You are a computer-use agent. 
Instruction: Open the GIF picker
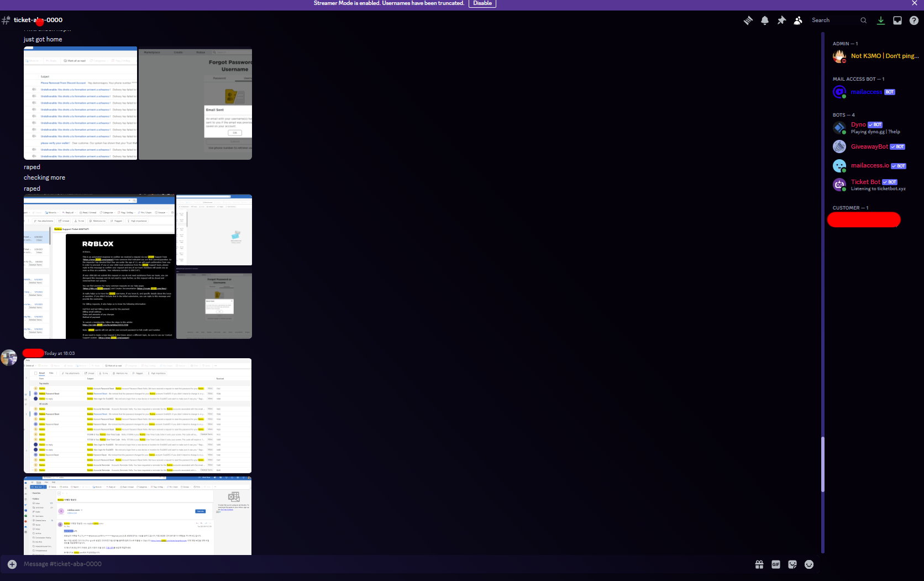(776, 564)
